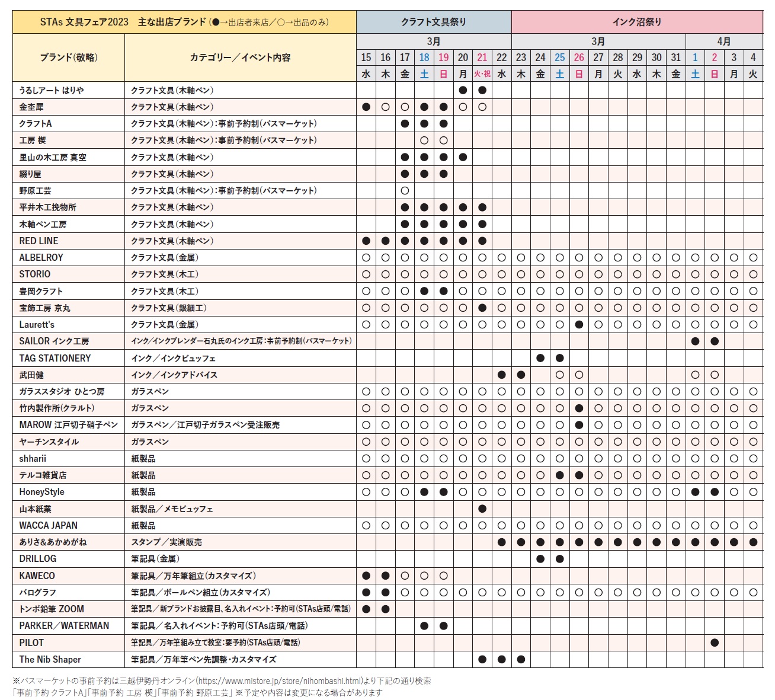This screenshot has width=775, height=700.
Task: Click the 4月 month header
Action: pos(724,41)
